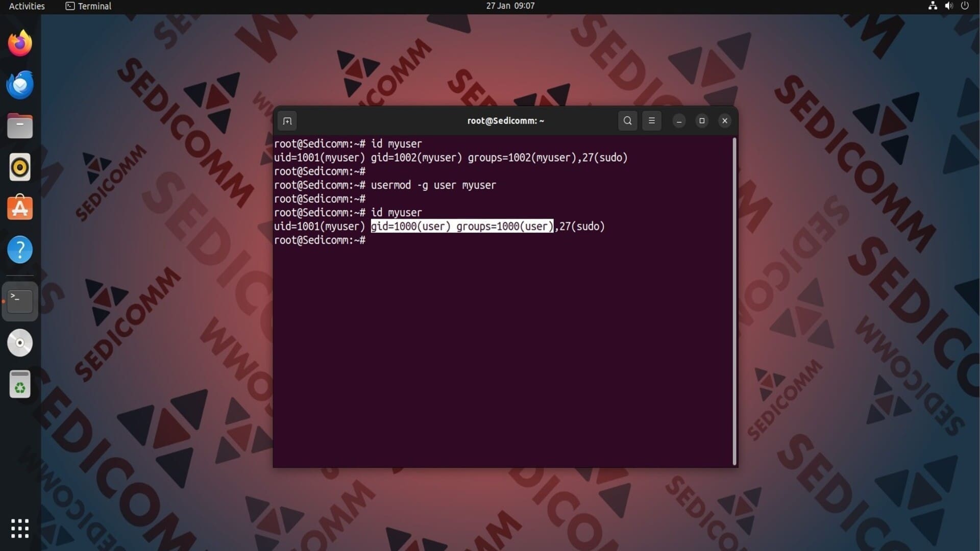Launch Rhythmbox music player
This screenshot has height=551, width=980.
(20, 167)
